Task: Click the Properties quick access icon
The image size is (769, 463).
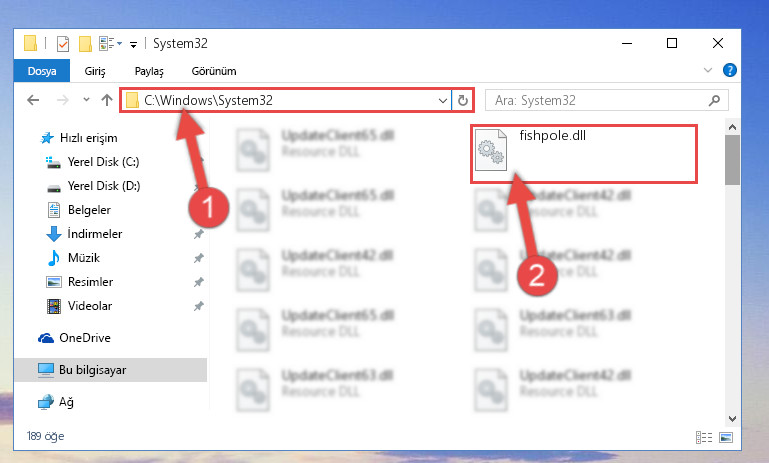Action: pos(63,44)
